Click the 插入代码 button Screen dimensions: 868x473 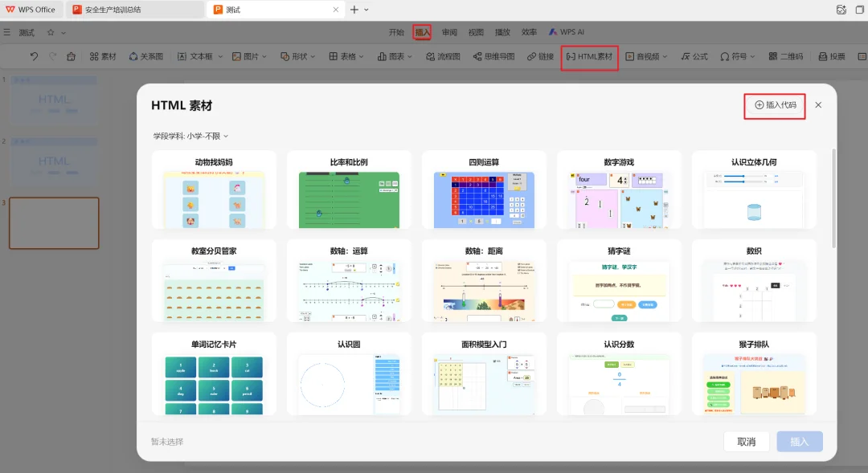[775, 105]
